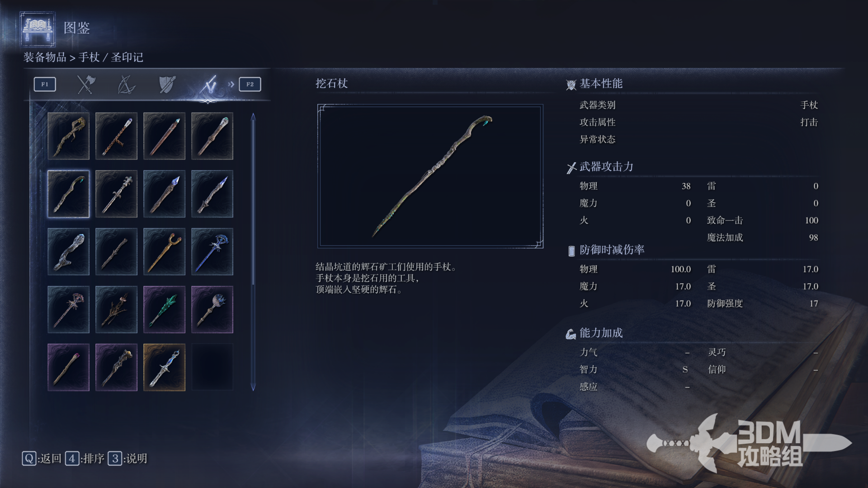Screen dimensions: 868x488
Task: Choose the blue crystal-tipped staff in second row
Action: coord(165,194)
